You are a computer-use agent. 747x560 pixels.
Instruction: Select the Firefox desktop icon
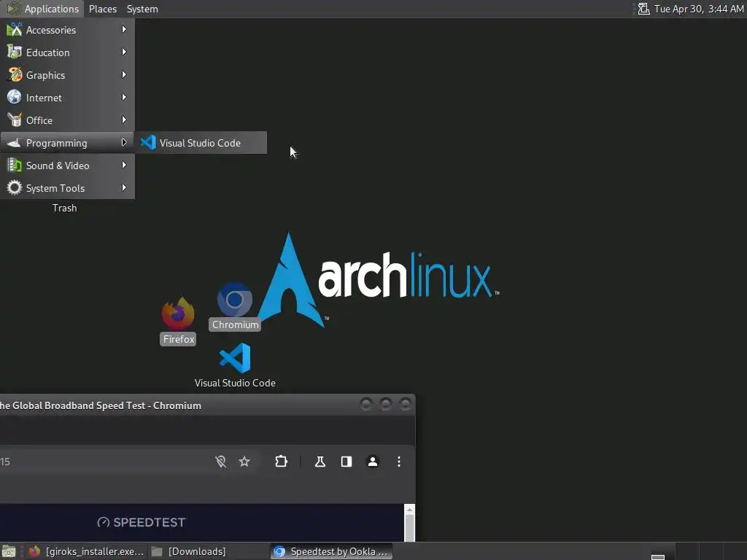[x=178, y=321]
